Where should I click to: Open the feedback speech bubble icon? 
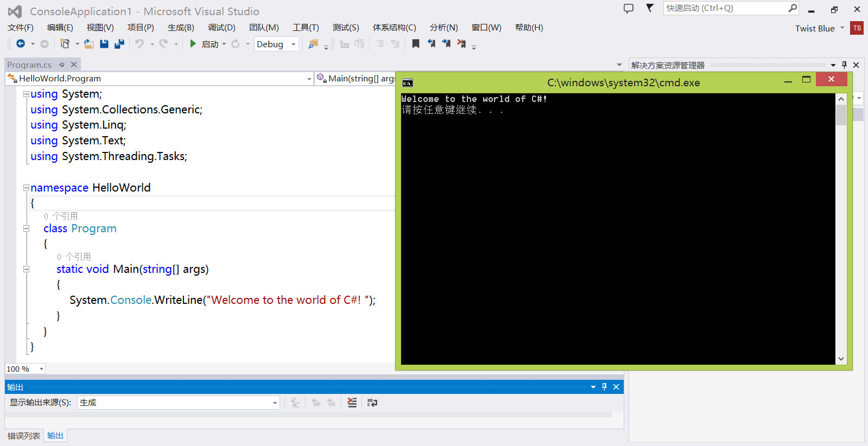click(629, 9)
